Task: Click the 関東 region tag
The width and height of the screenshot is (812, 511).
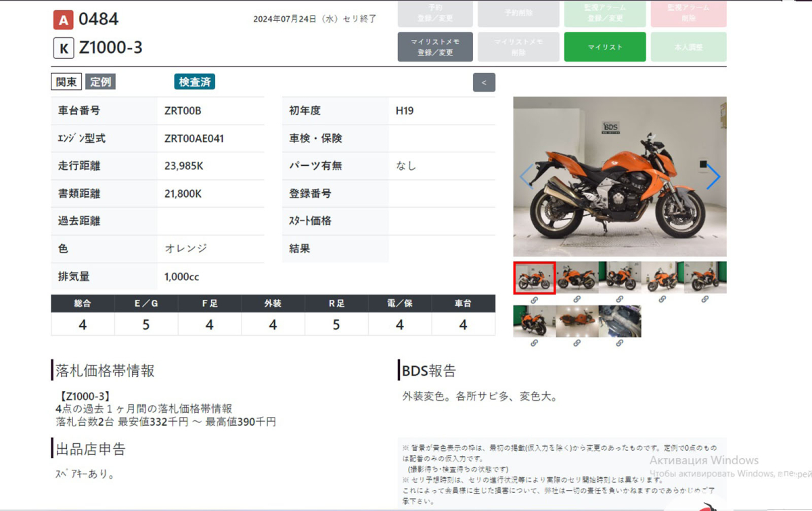Action: click(66, 82)
